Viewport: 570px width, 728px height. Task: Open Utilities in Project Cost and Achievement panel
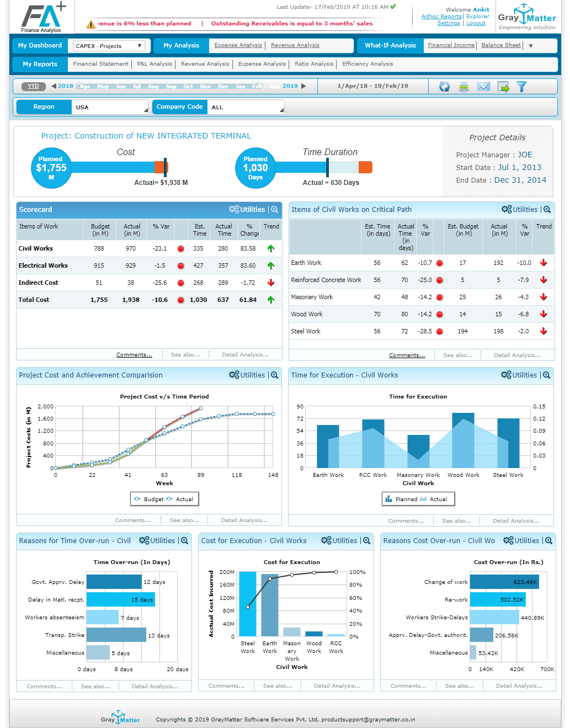[247, 375]
